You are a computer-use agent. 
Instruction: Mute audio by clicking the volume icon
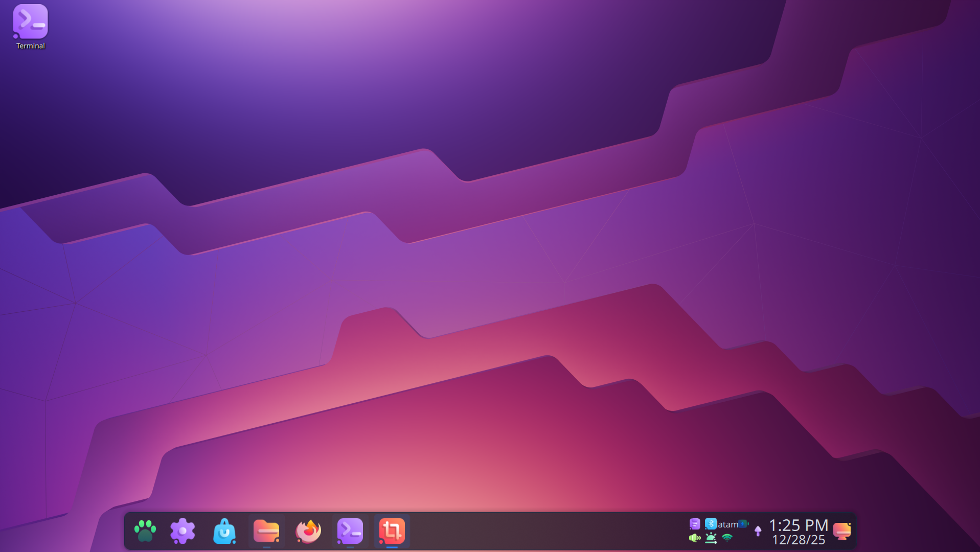(x=694, y=538)
